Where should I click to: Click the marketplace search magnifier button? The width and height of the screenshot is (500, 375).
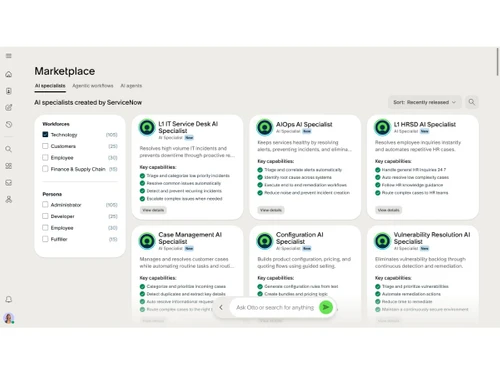tap(472, 102)
